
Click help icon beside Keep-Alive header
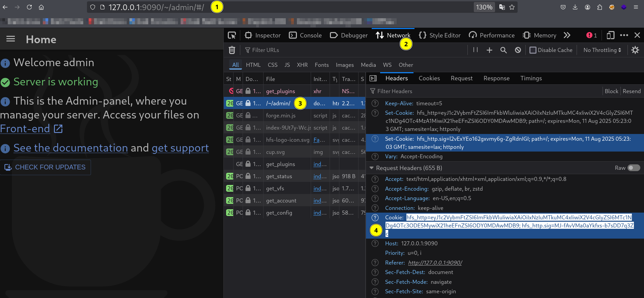point(375,103)
